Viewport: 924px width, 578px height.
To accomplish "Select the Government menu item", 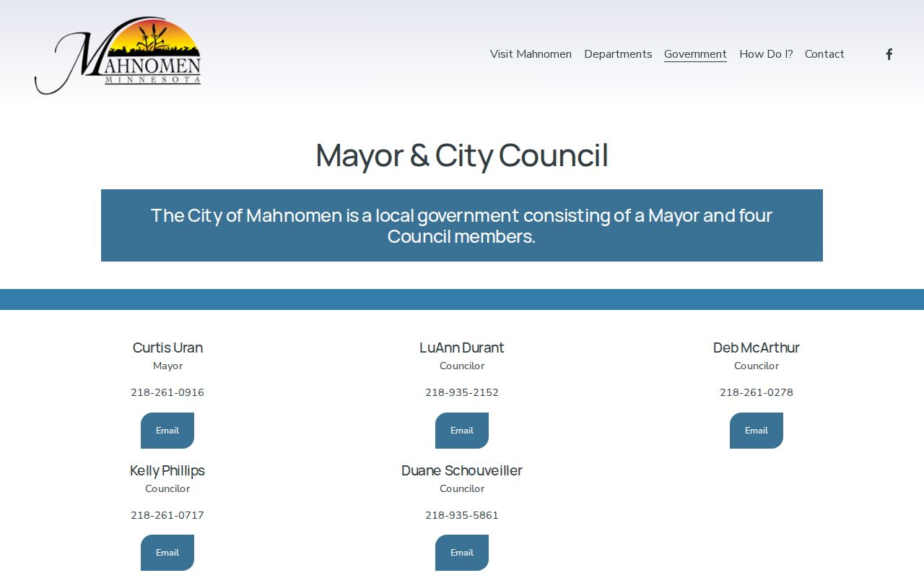I will [x=695, y=54].
